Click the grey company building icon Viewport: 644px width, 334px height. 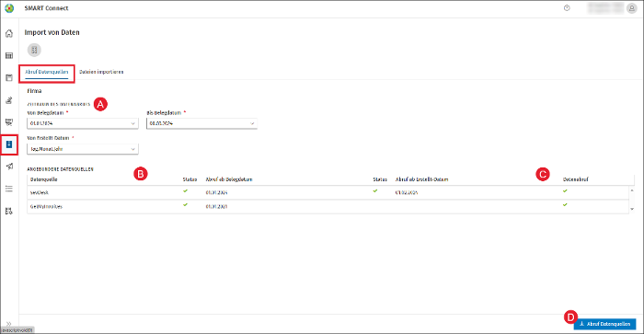point(34,50)
